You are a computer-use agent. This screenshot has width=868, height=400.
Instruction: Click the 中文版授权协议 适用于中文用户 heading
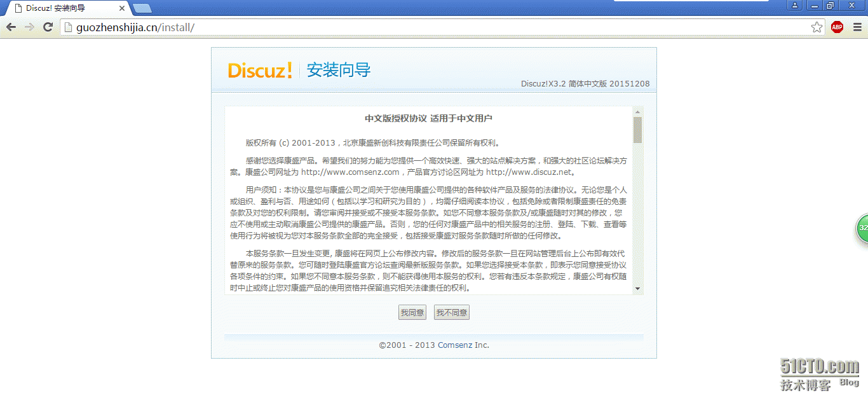428,118
